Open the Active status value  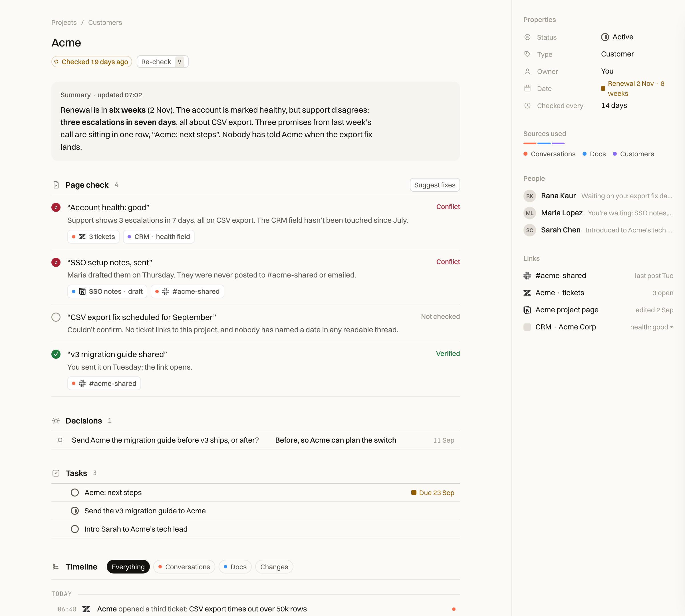(x=617, y=37)
